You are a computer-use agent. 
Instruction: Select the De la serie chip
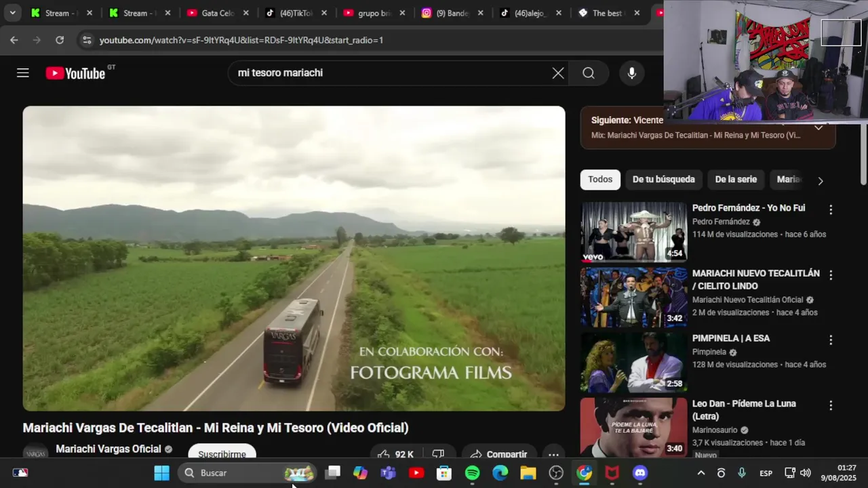tap(736, 180)
